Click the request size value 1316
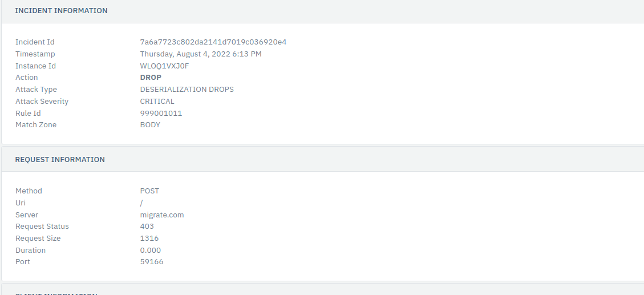The image size is (644, 295). tap(149, 239)
